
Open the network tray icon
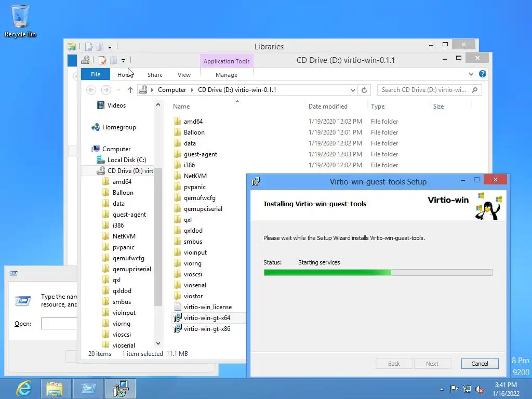click(x=467, y=389)
